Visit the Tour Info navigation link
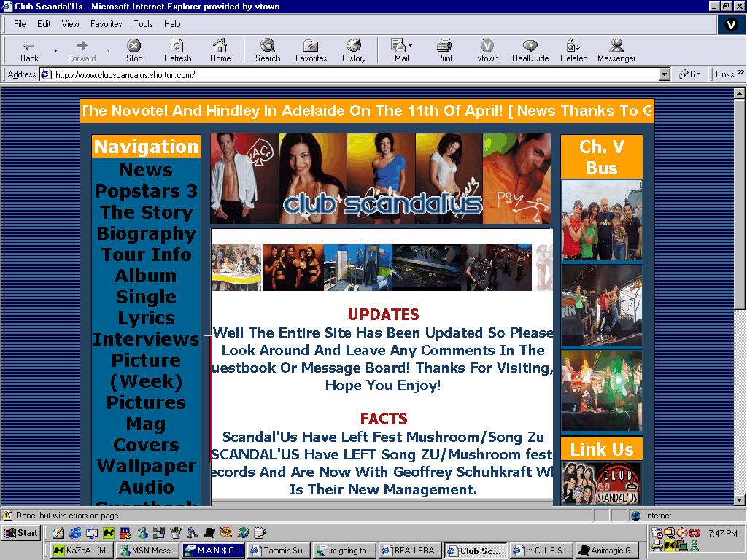Screen dimensions: 747x560 146,255
